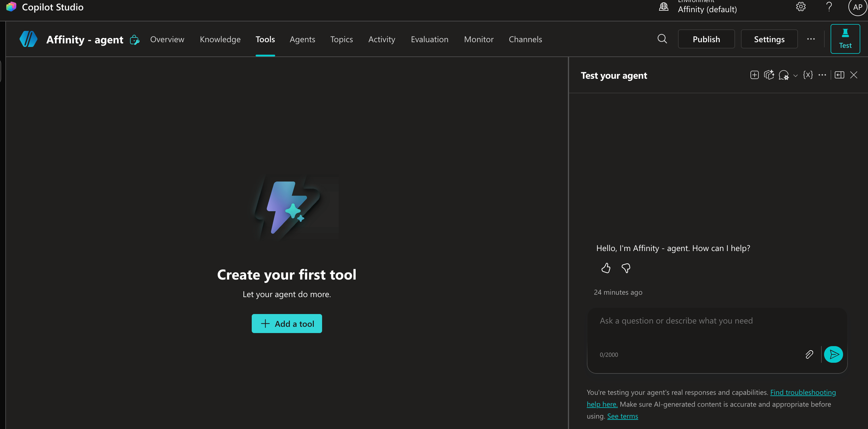Open the more options ellipsis beside Settings
The image size is (868, 429).
pyautogui.click(x=811, y=39)
